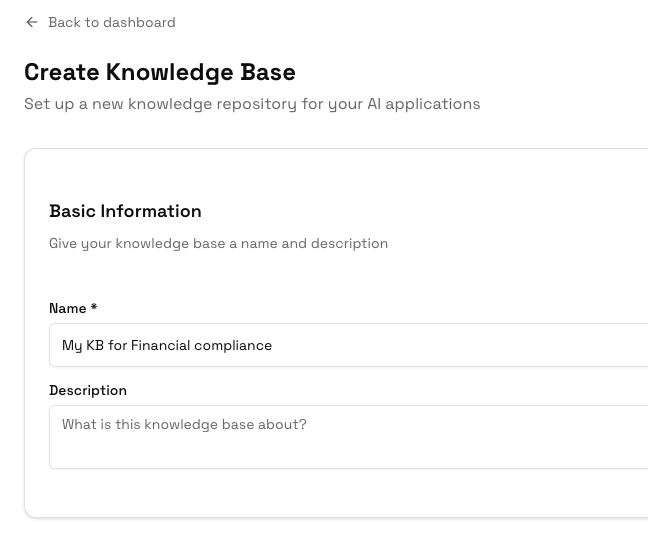Click the word 'compliance' in the Name field
The image size is (648, 534).
click(x=233, y=345)
